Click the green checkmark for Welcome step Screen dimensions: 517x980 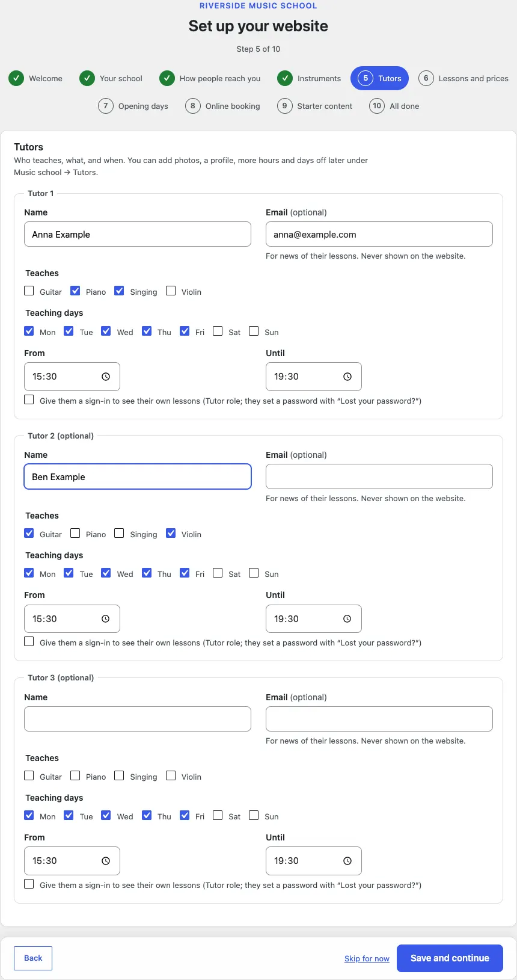16,78
